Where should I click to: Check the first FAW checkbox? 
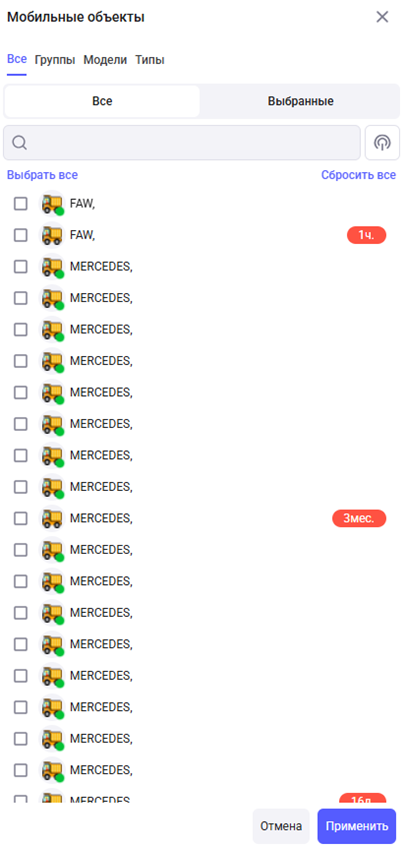pyautogui.click(x=20, y=204)
